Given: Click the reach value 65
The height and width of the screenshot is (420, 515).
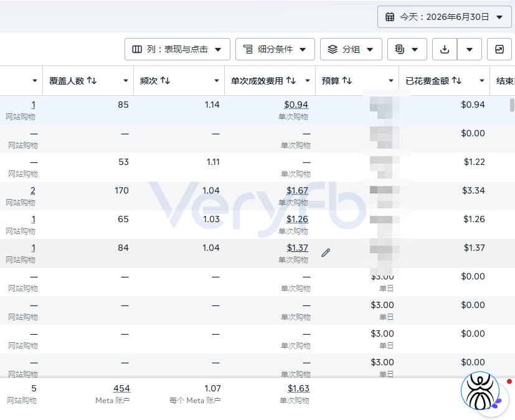Looking at the screenshot, I should (x=123, y=219).
